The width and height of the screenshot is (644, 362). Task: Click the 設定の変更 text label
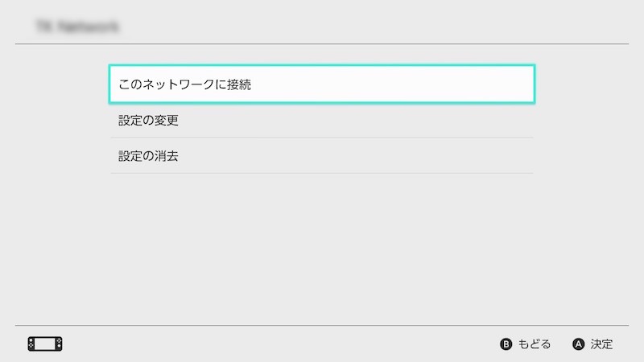148,121
